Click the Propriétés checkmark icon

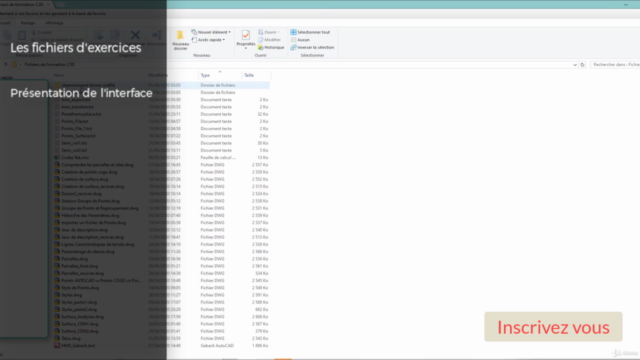[x=246, y=35]
